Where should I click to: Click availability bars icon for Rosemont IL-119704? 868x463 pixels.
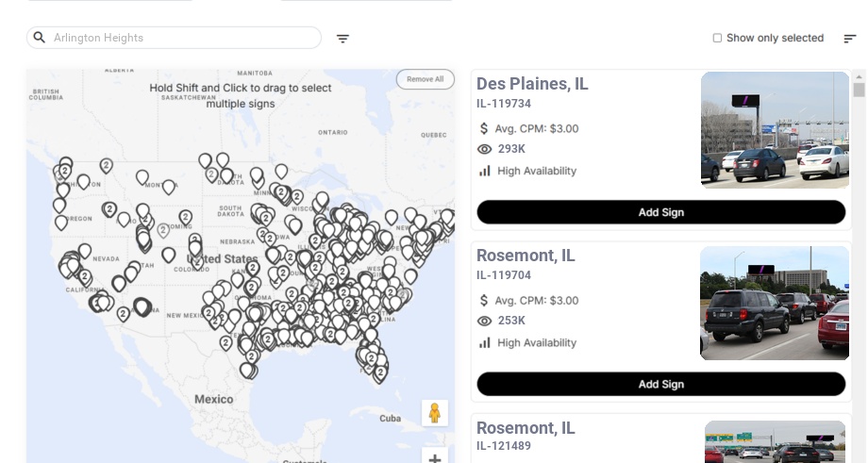485,342
